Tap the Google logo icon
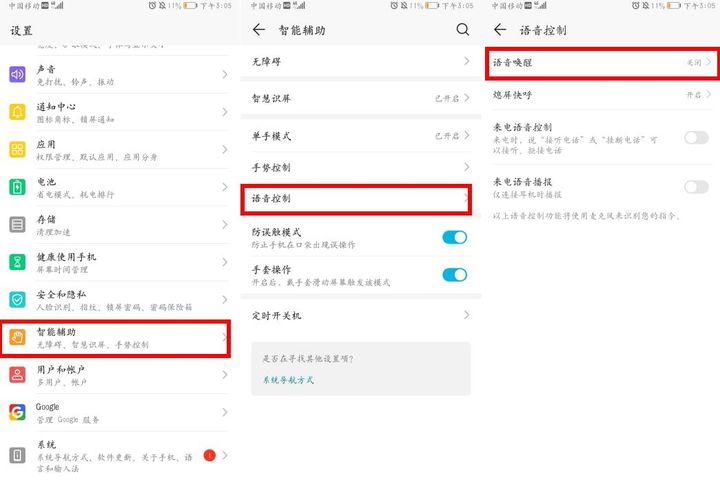Image resolution: width=720 pixels, height=482 pixels. click(17, 412)
